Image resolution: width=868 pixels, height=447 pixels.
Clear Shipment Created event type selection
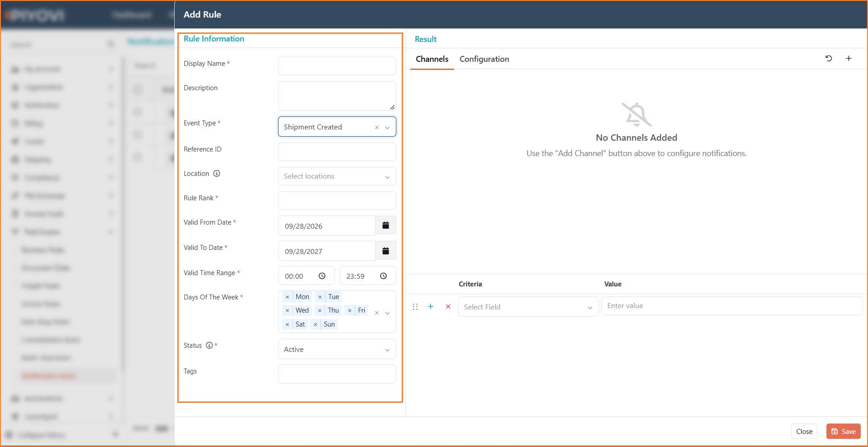click(x=377, y=127)
